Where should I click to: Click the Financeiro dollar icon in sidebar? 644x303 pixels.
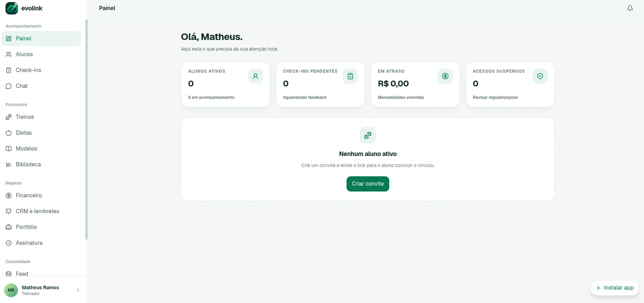8,195
